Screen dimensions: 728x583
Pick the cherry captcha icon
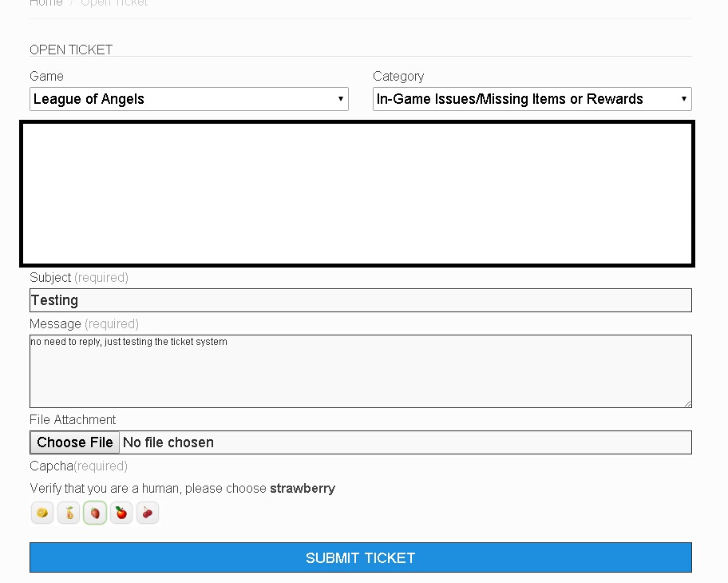[x=148, y=513]
